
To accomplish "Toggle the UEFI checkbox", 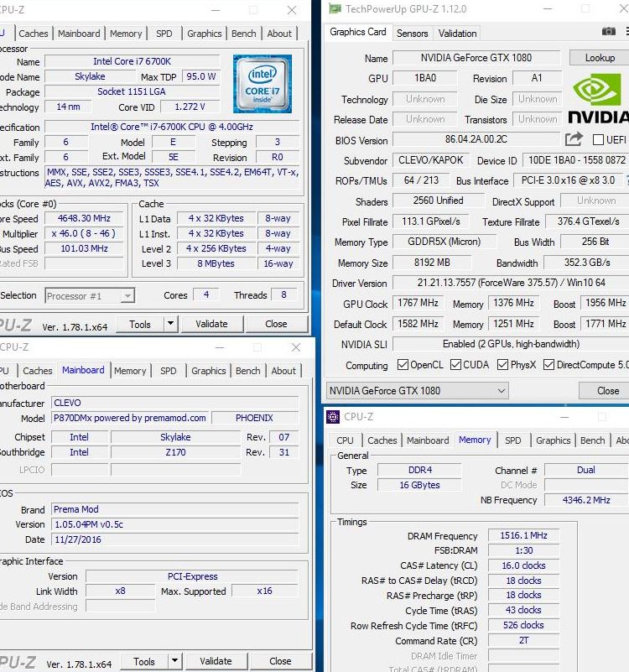I will [598, 140].
